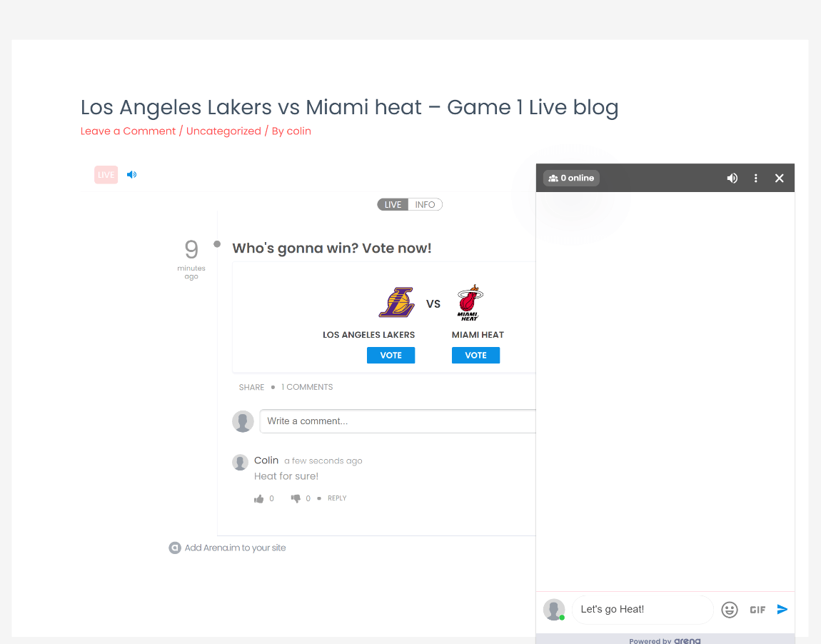Screen dimensions: 821x644
Task: Open the emoji picker in chat
Action: (730, 610)
